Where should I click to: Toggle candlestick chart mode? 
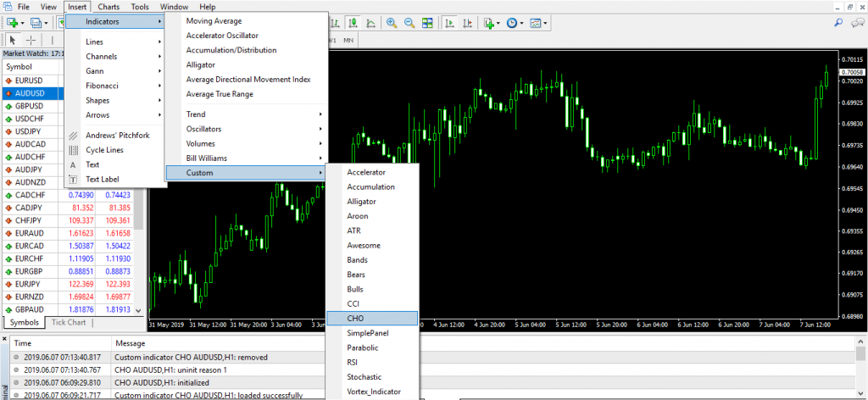point(353,23)
